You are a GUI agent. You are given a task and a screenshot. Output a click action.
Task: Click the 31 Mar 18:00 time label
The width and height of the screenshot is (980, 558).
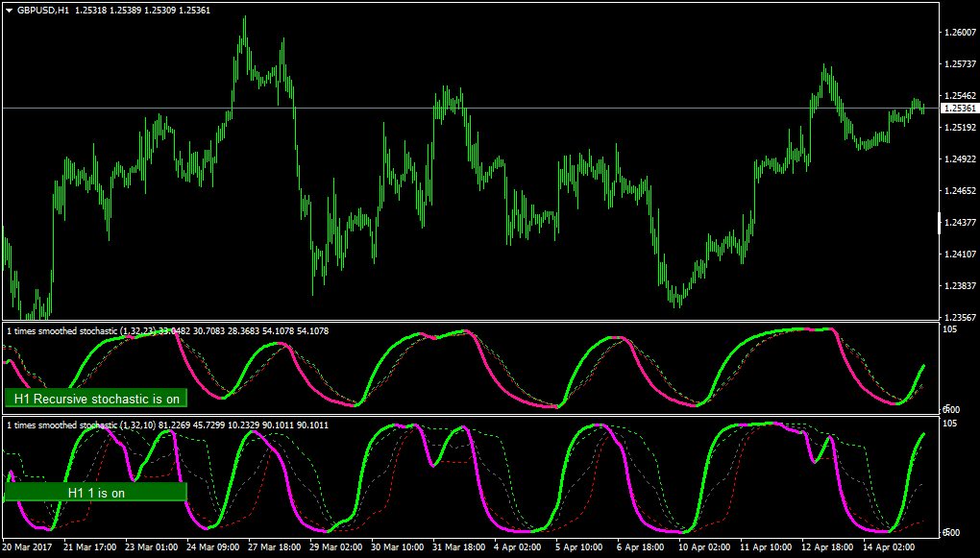tap(457, 546)
